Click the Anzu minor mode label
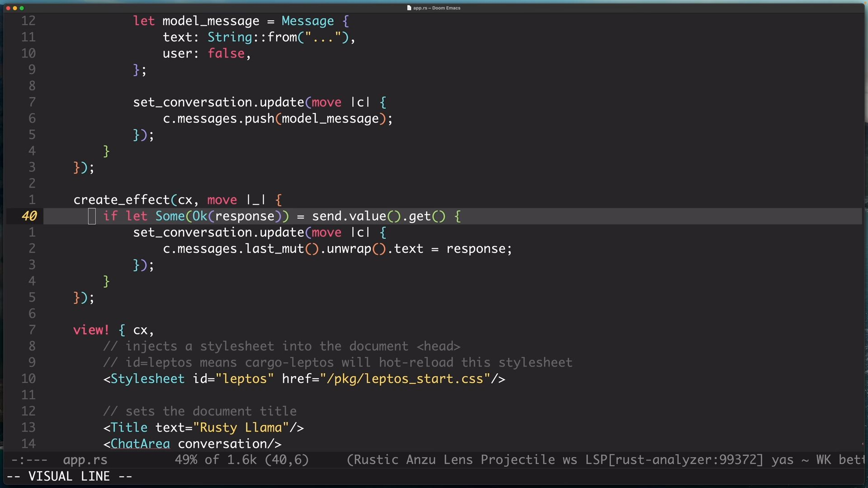This screenshot has width=868, height=488. 420,460
